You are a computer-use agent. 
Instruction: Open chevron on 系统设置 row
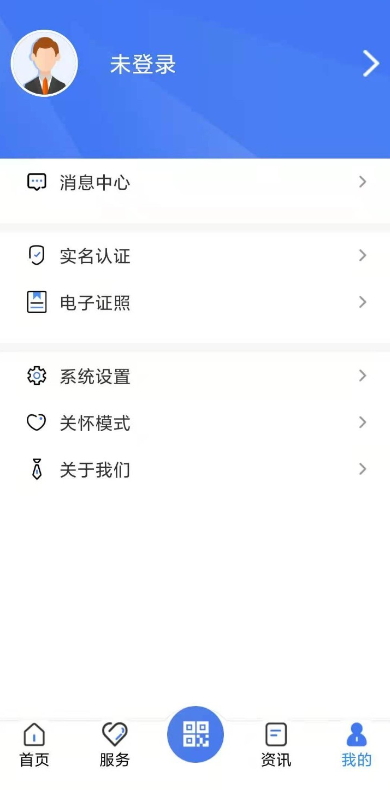point(362,376)
